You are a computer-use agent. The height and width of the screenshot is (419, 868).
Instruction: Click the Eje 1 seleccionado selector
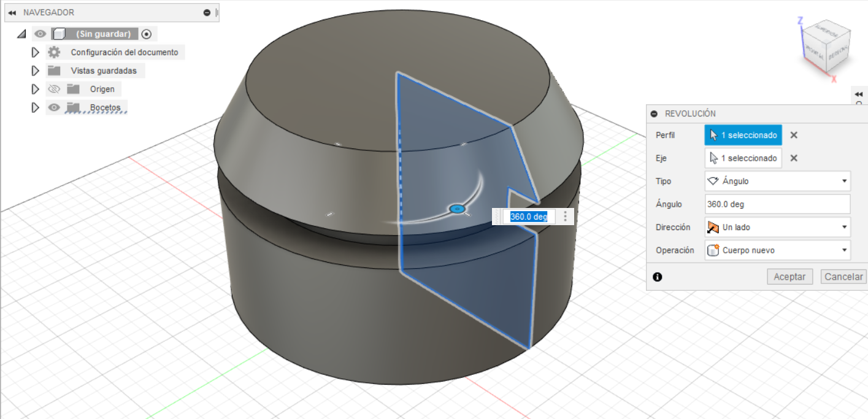coord(743,158)
